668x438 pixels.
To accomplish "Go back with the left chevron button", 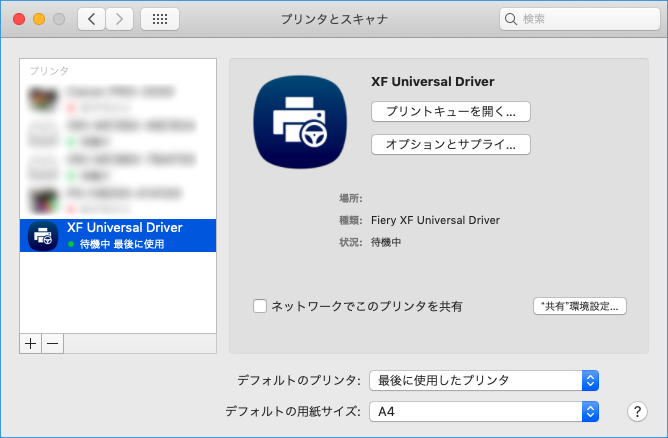I will pyautogui.click(x=91, y=19).
